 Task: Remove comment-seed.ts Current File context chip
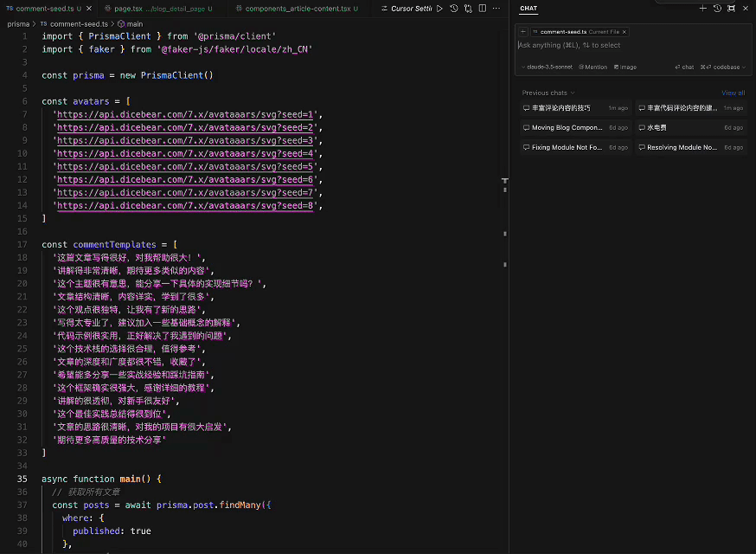[625, 32]
